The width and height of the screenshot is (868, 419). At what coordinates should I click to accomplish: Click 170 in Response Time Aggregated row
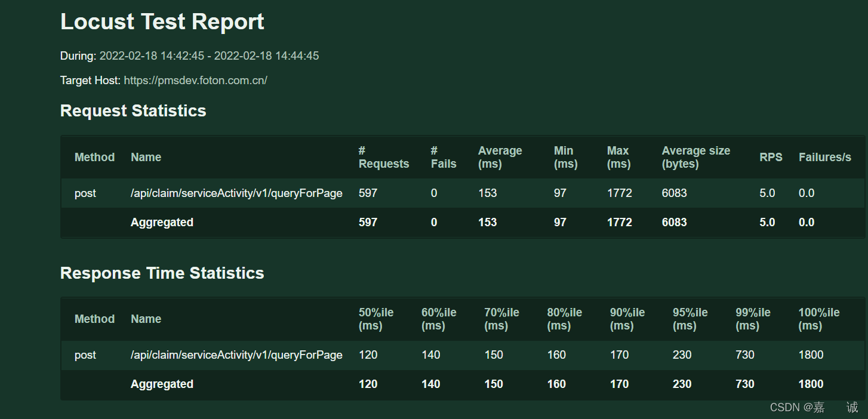point(620,384)
